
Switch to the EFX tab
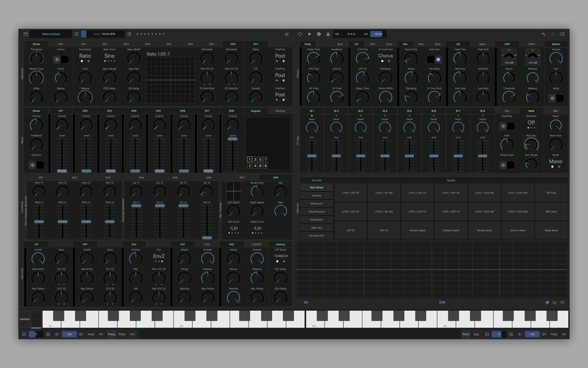coord(256,44)
